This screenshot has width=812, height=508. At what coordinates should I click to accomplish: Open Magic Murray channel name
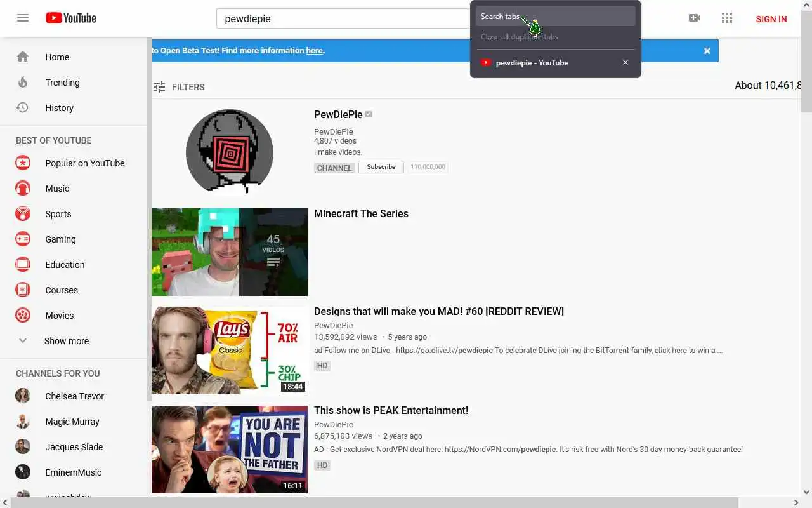(x=72, y=422)
